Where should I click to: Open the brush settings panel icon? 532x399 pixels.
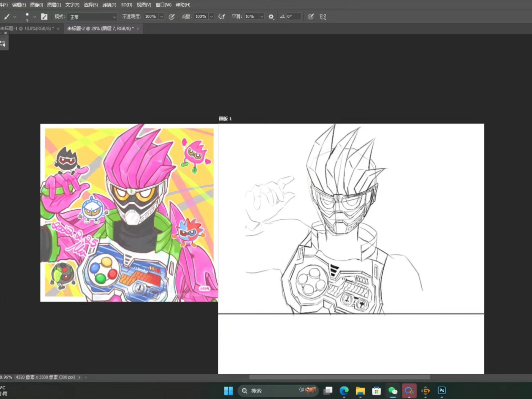tap(44, 17)
